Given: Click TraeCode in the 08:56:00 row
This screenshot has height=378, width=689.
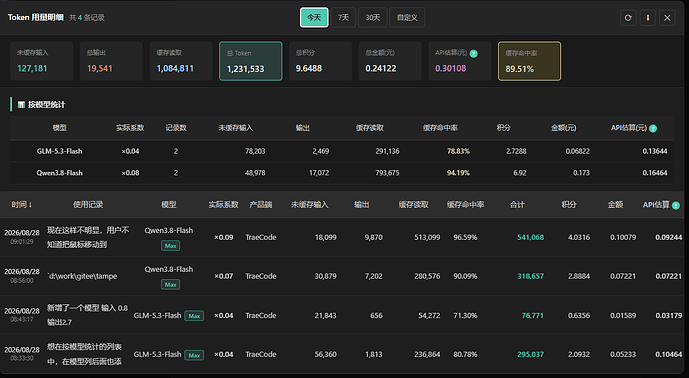Looking at the screenshot, I should point(261,276).
